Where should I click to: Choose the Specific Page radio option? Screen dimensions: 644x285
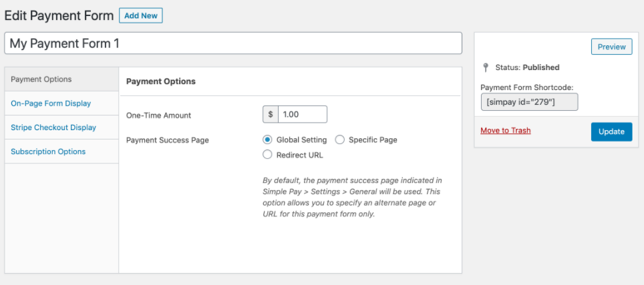click(x=339, y=140)
